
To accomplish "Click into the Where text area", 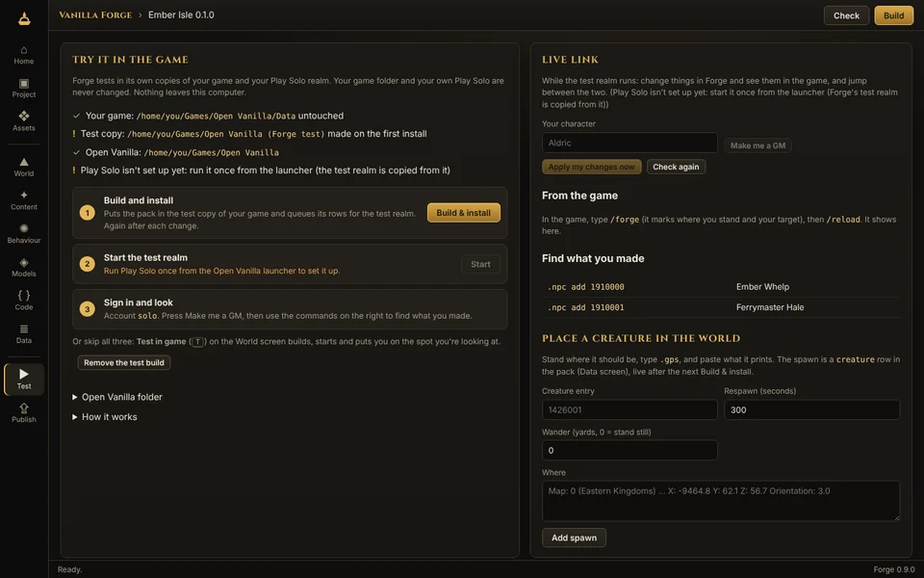I will tap(721, 501).
